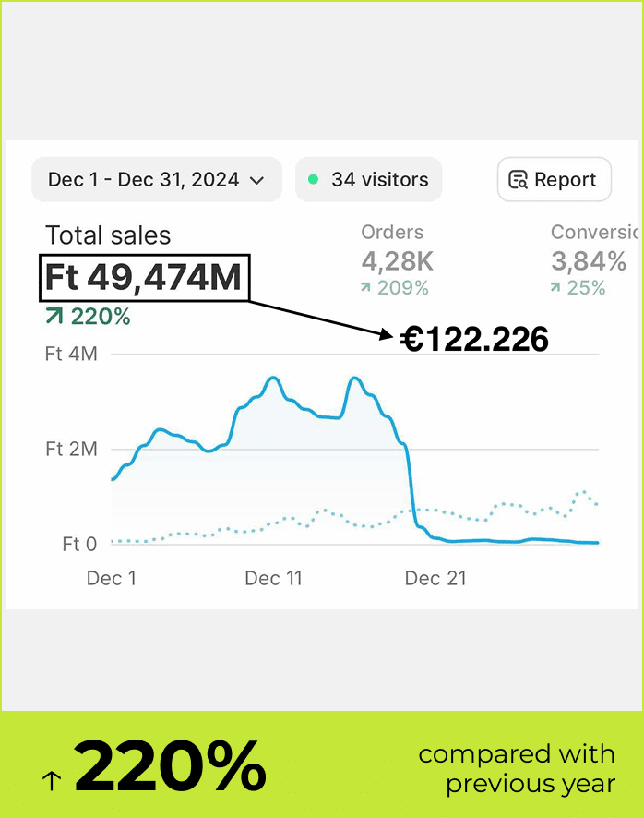Click the Ft 49,474M total sales value
644x818 pixels.
coord(143,278)
